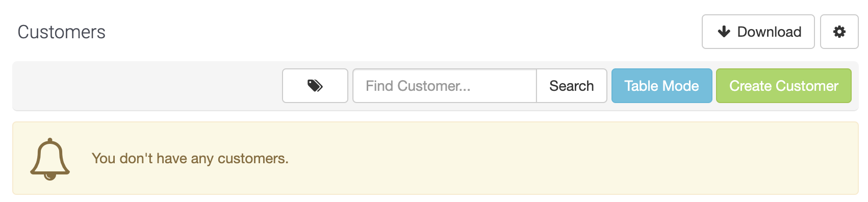868x202 pixels.
Task: Click the Customers page heading
Action: coord(61,32)
